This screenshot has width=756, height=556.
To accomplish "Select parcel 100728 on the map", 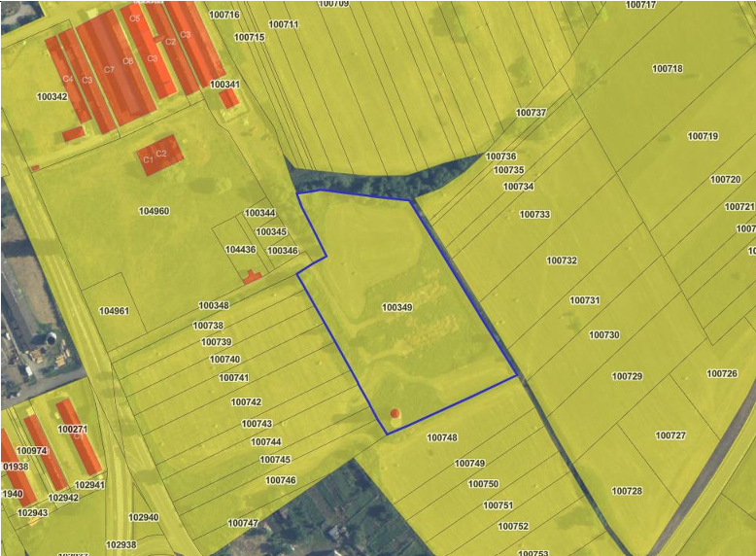I will click(x=627, y=491).
